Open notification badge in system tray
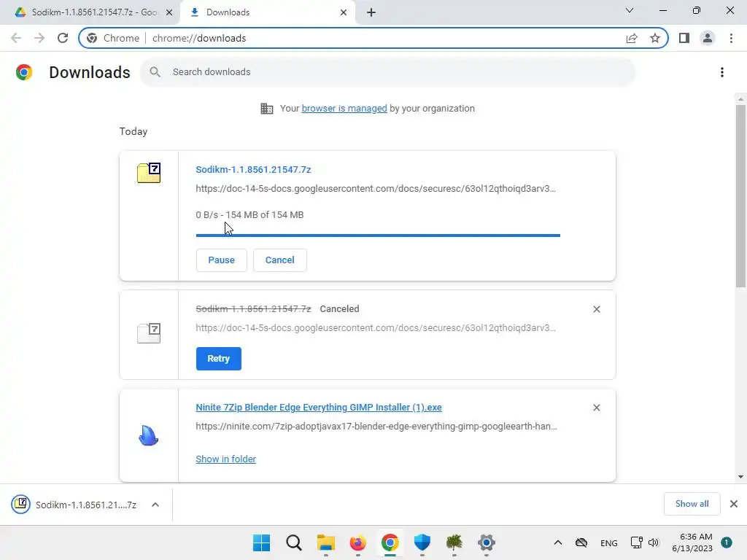Screen dimensions: 747x560 pyautogui.click(x=727, y=542)
